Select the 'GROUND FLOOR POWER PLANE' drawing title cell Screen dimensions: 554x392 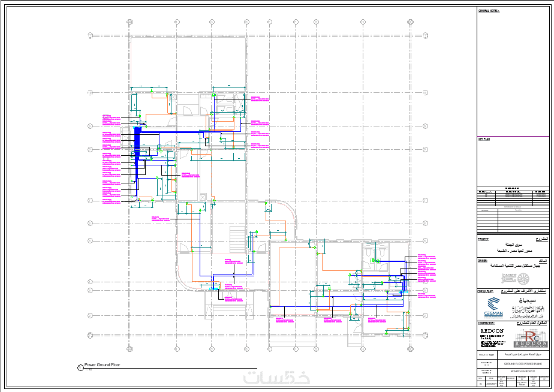(x=523, y=363)
